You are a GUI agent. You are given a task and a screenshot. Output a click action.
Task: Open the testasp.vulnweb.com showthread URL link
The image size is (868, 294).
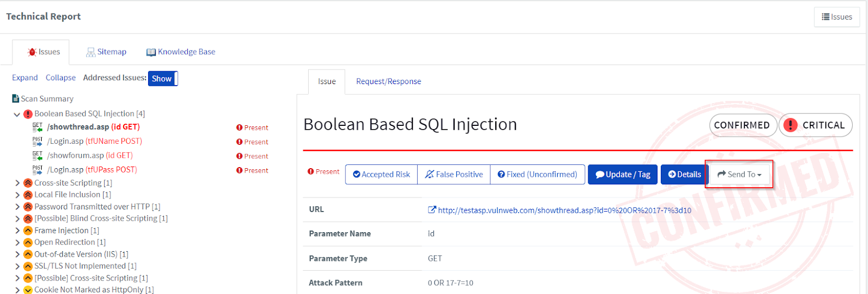tap(565, 210)
